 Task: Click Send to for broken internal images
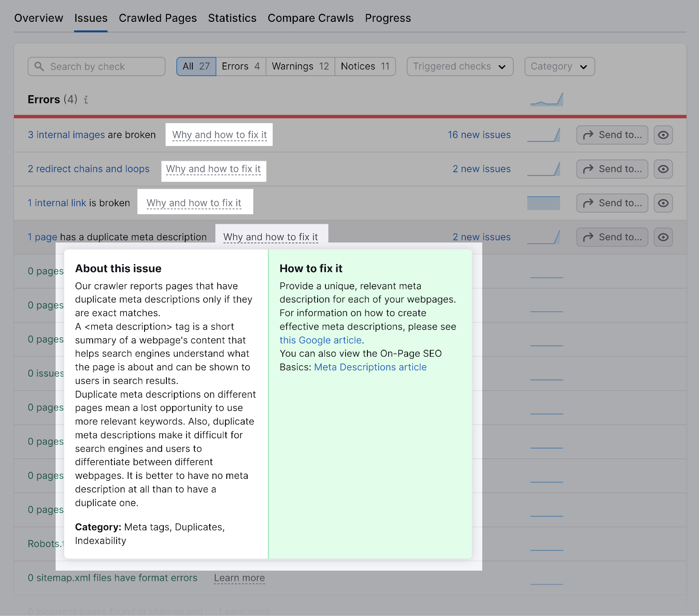pyautogui.click(x=612, y=135)
